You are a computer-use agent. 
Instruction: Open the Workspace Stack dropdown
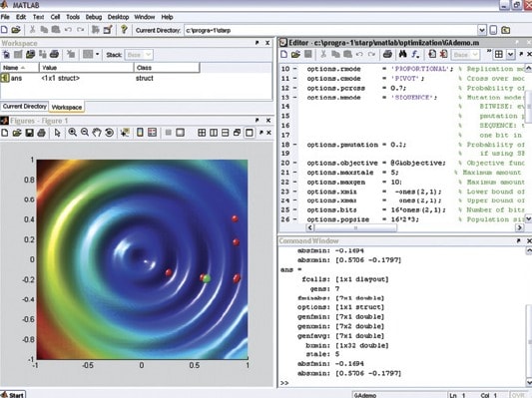coord(139,55)
